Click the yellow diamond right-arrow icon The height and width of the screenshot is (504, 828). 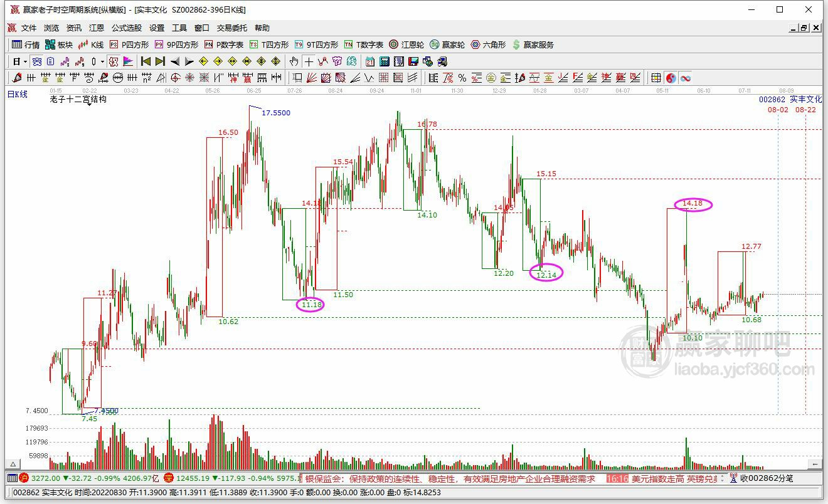pyautogui.click(x=218, y=61)
